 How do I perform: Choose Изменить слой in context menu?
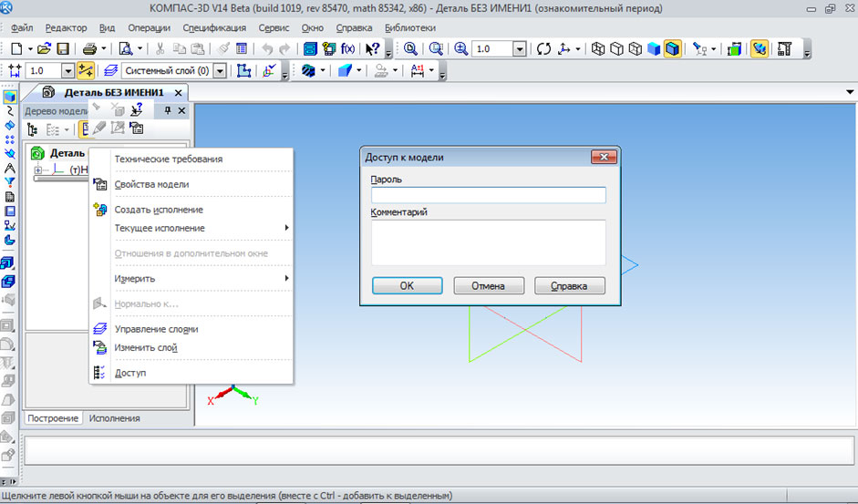tap(191, 347)
